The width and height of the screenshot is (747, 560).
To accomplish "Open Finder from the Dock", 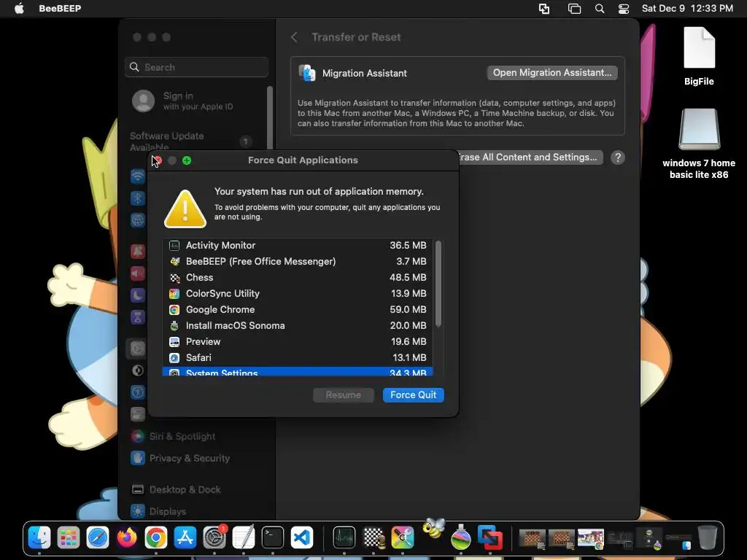I will pos(39,538).
